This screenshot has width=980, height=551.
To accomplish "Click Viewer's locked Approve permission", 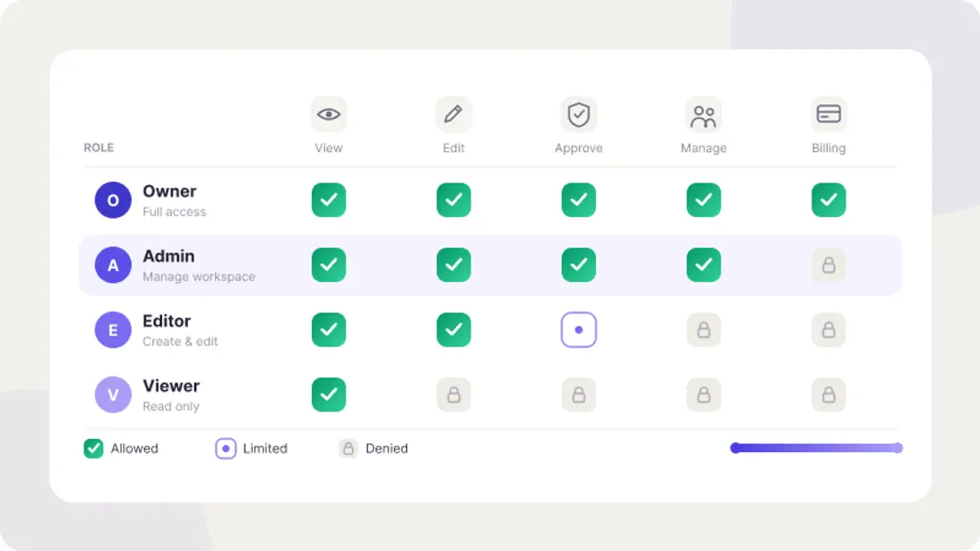I will pos(579,395).
